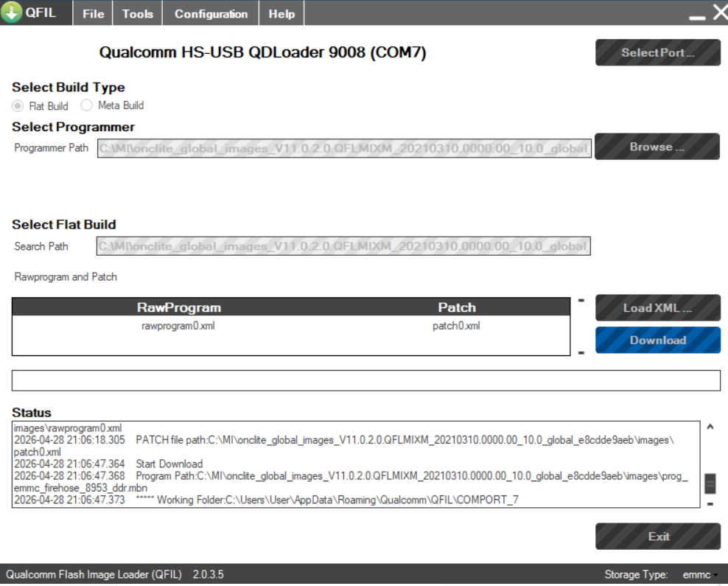Open the Help menu
The image size is (728, 586).
[x=281, y=13]
